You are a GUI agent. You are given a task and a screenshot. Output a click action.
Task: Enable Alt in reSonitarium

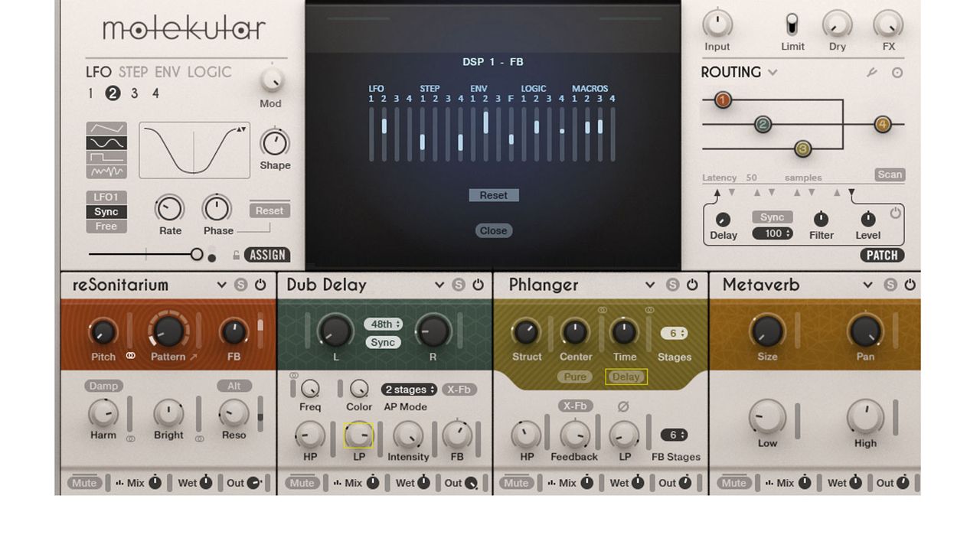[x=234, y=386]
